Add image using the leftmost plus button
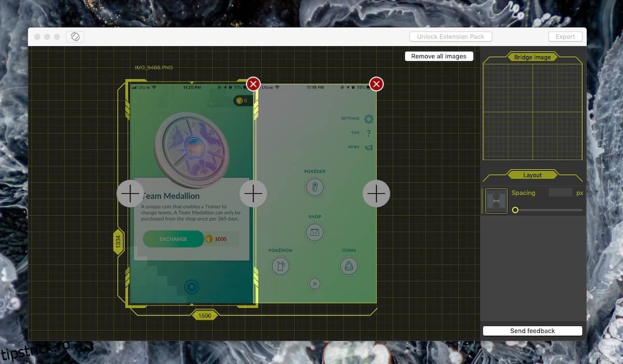This screenshot has width=623, height=364. click(130, 194)
